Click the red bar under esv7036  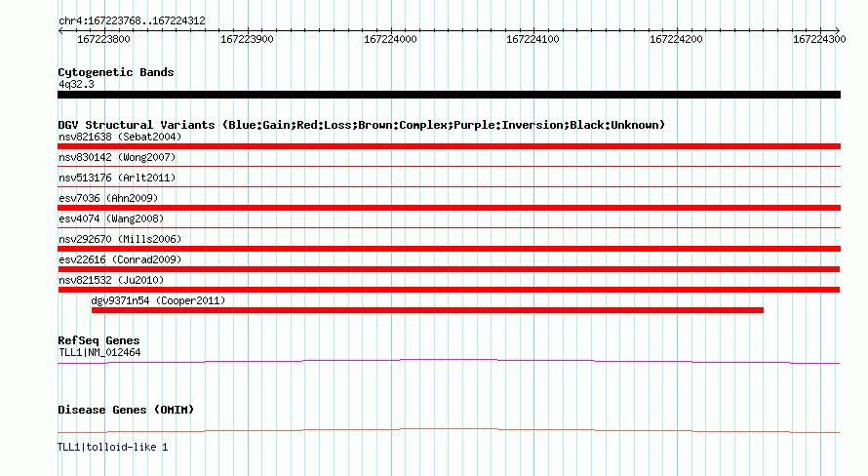click(449, 208)
